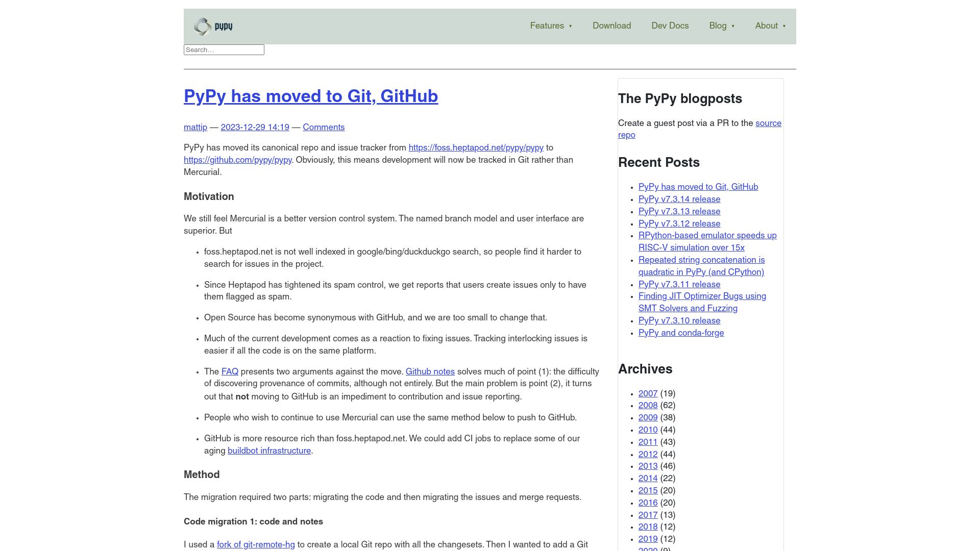The width and height of the screenshot is (980, 551).
Task: Click the Motivation section heading
Action: (209, 197)
